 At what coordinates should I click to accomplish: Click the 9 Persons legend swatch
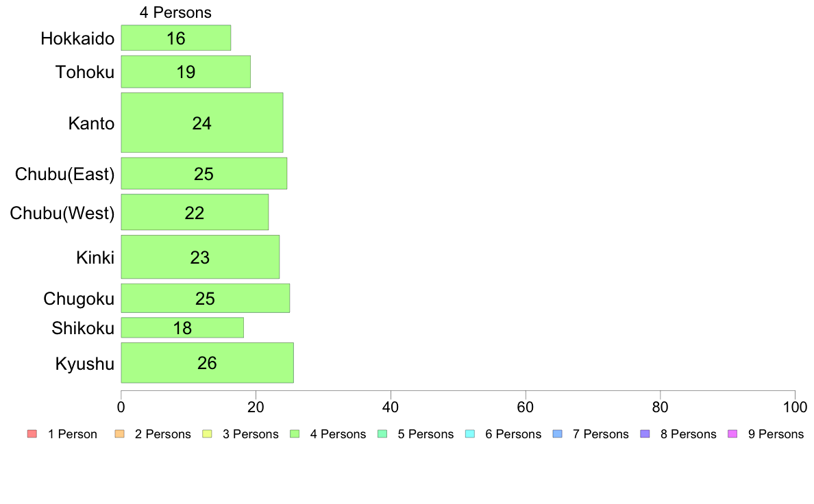[732, 434]
